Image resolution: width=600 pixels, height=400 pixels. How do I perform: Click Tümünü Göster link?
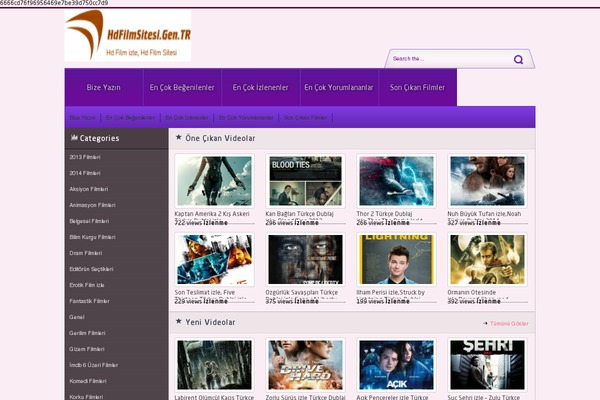(509, 323)
